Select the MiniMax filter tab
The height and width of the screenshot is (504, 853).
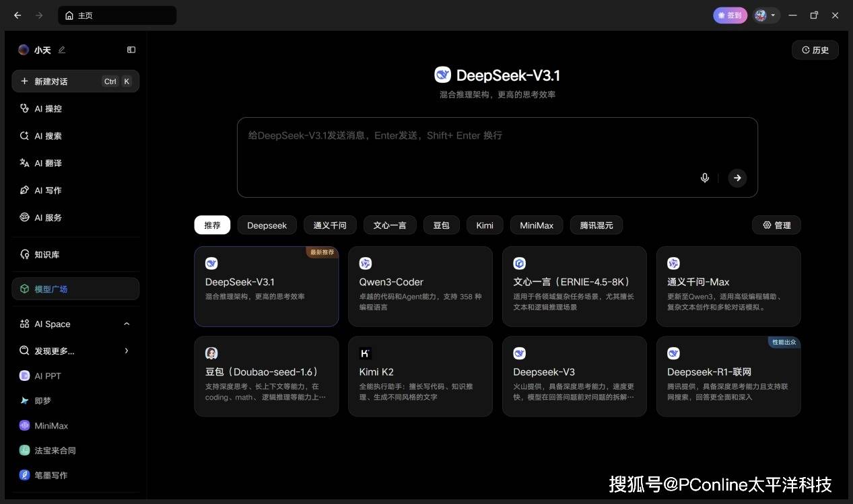(x=537, y=225)
